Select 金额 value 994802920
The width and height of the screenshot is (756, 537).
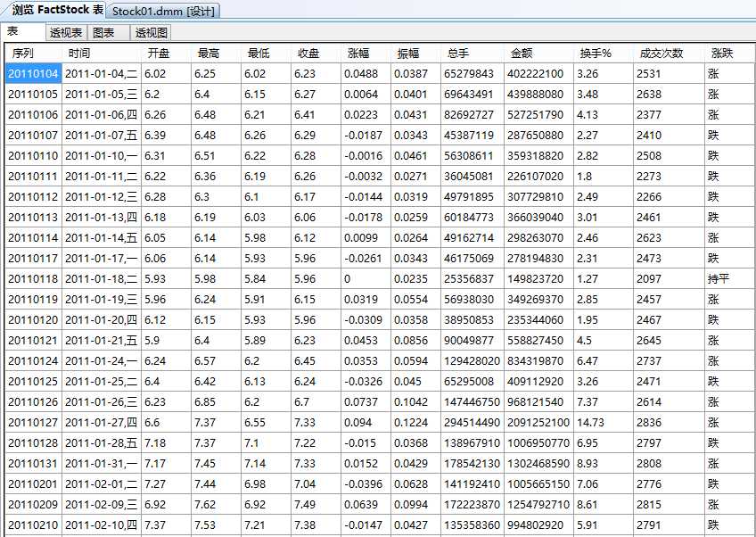(x=538, y=525)
